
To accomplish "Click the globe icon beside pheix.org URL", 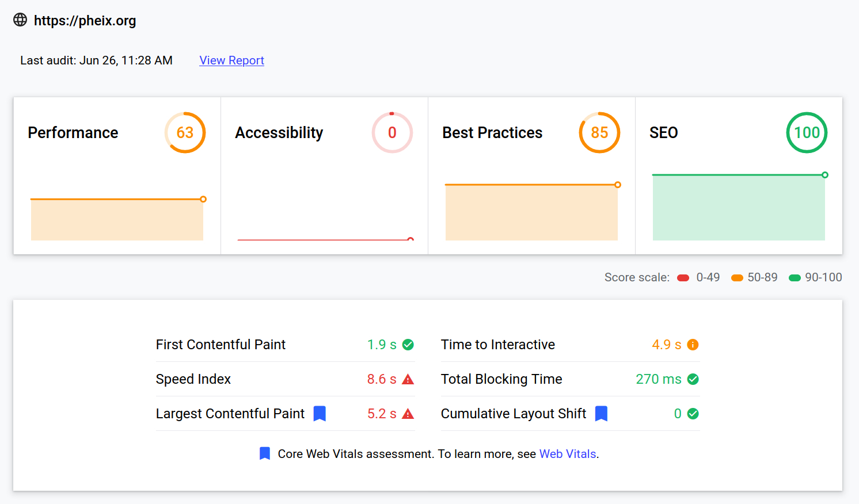I will coord(20,20).
